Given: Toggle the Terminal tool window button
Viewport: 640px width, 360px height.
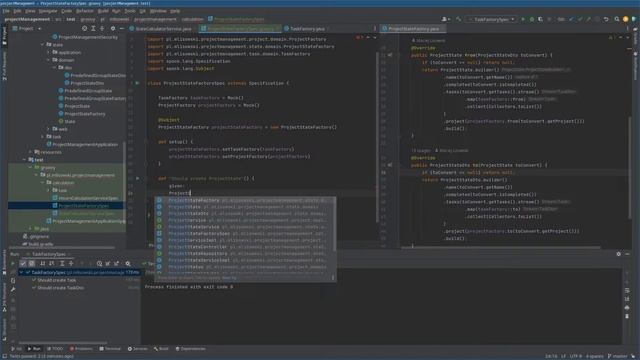Looking at the screenshot, I should 110,349.
